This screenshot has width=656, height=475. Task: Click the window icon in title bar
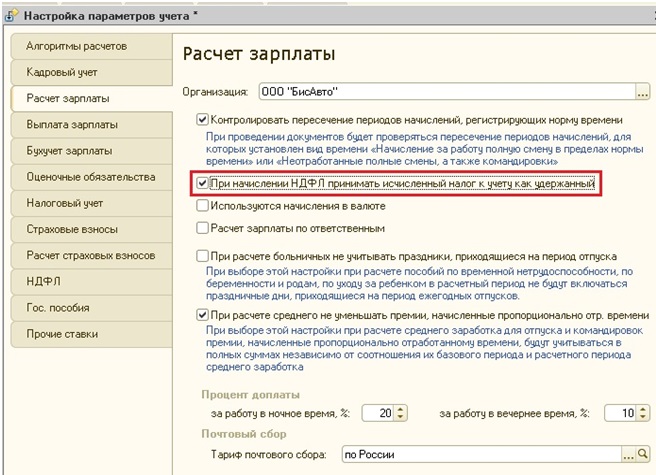point(11,16)
